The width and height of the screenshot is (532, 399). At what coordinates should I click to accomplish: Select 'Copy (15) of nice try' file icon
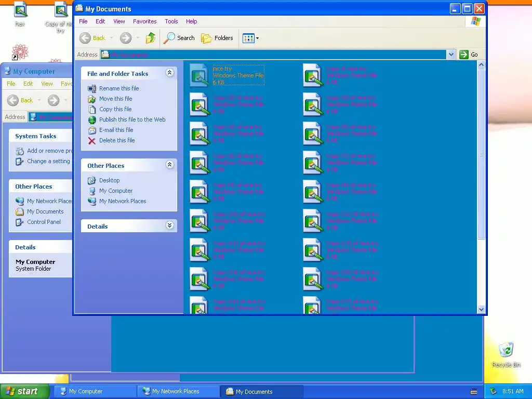pos(312,279)
